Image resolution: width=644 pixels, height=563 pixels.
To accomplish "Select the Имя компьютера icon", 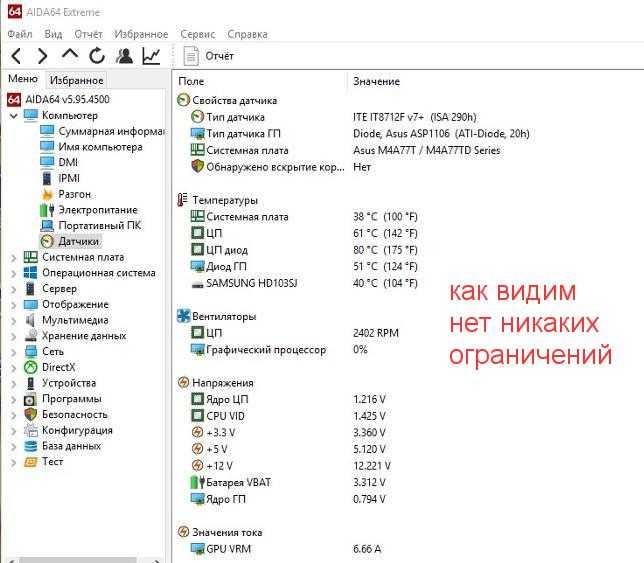I will (x=47, y=147).
